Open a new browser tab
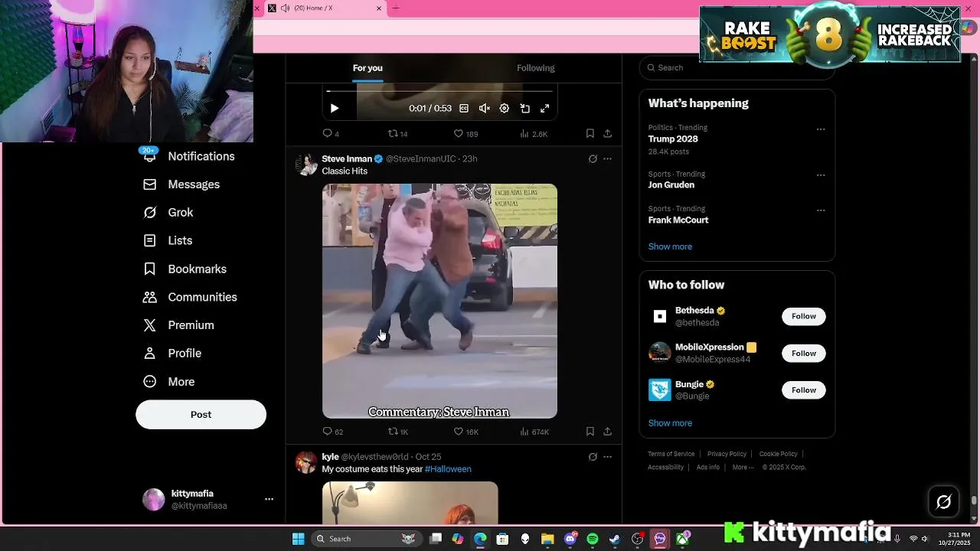 (396, 8)
